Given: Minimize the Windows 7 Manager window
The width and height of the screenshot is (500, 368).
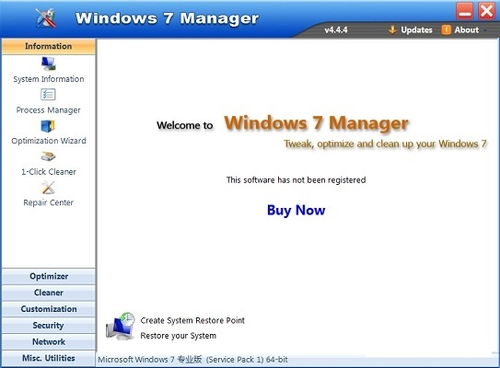Looking at the screenshot, I should (x=465, y=12).
